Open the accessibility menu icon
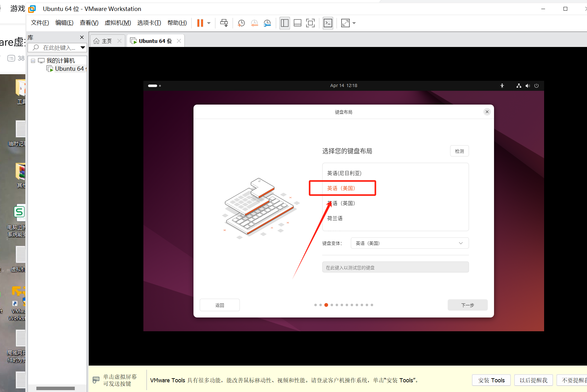Image resolution: width=587 pixels, height=392 pixels. click(502, 85)
